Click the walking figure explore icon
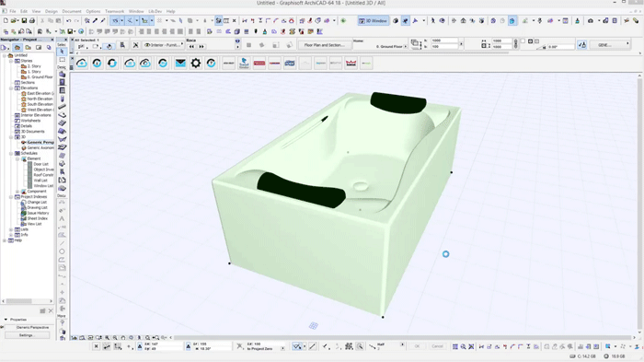 point(432,20)
